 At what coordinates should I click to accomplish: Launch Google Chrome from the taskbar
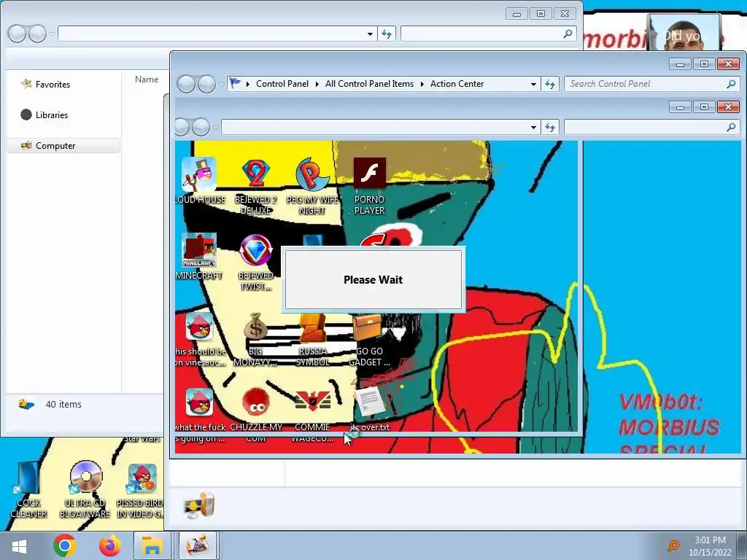65,545
